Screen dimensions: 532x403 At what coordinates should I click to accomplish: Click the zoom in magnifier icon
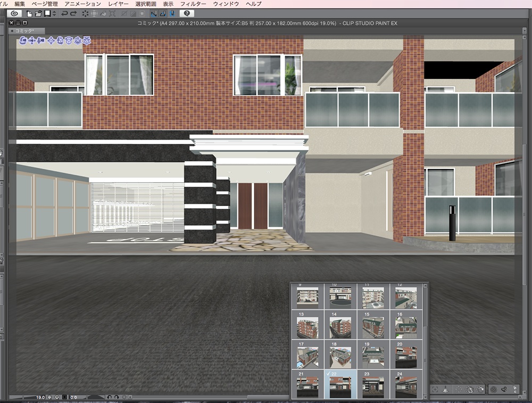point(57,397)
